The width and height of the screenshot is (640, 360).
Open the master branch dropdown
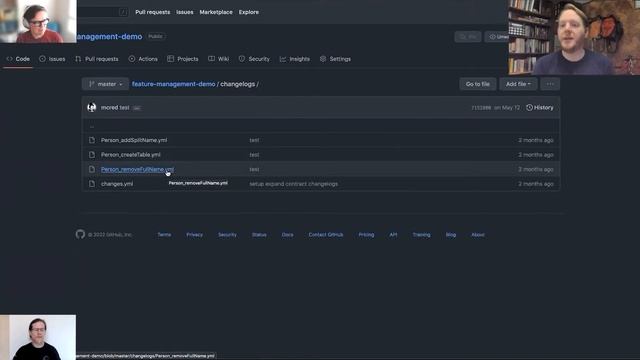[x=105, y=84]
